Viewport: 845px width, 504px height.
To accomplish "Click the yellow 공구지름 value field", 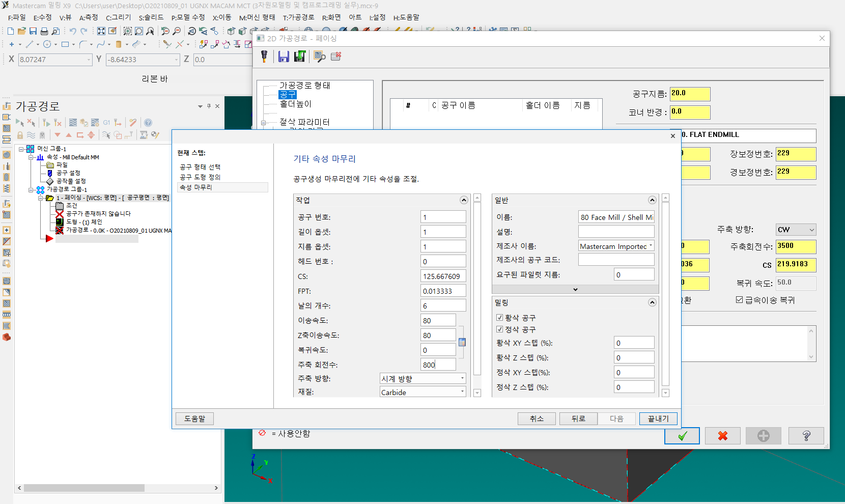I will point(690,94).
